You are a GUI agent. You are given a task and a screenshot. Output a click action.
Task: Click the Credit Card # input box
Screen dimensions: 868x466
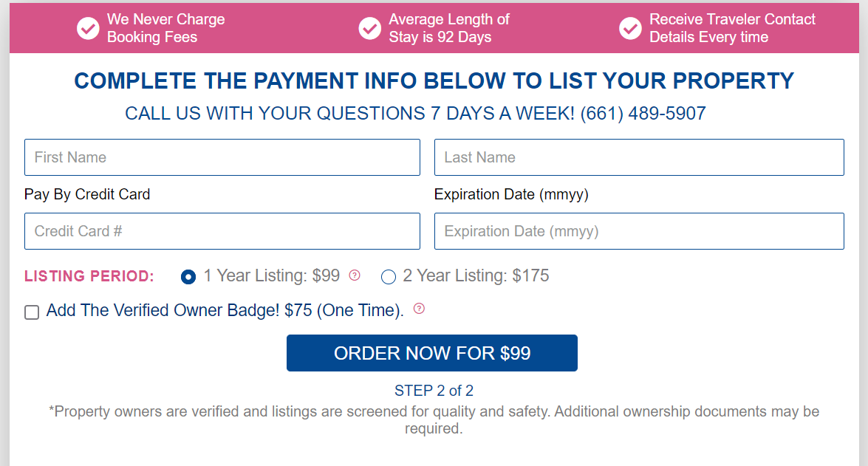[x=222, y=231]
